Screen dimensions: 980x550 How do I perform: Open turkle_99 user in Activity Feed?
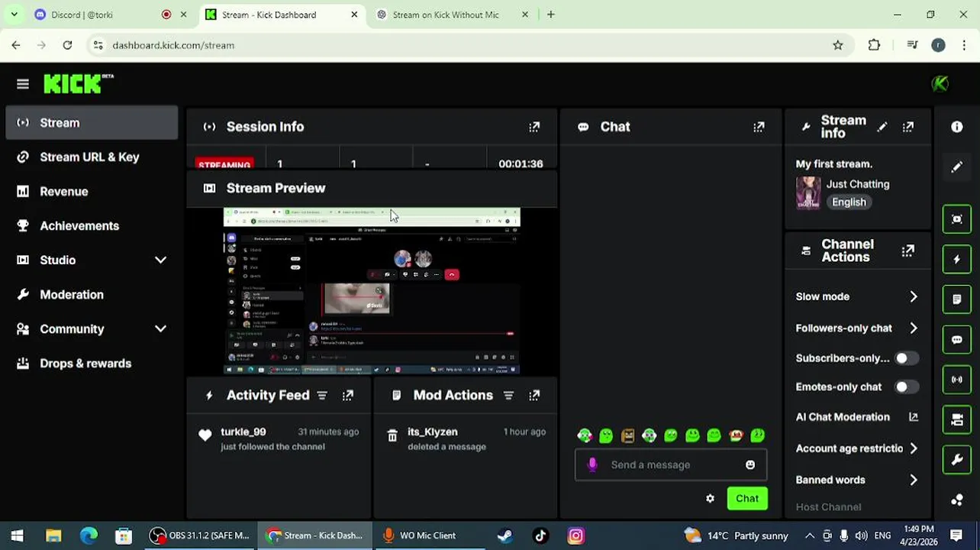coord(243,432)
